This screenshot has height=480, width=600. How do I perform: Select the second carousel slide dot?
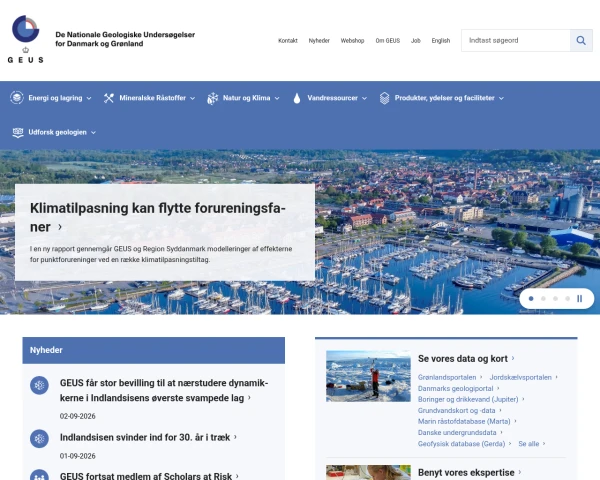tap(543, 299)
